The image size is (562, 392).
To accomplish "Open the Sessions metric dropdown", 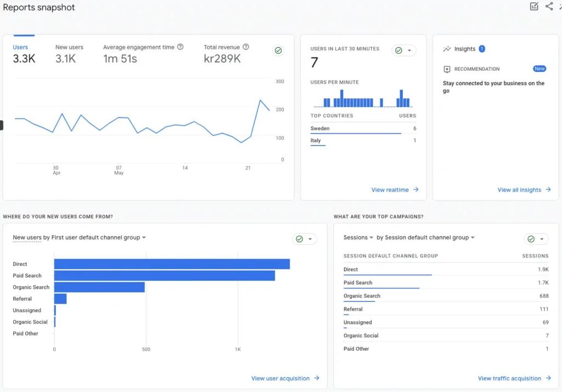I will [358, 237].
